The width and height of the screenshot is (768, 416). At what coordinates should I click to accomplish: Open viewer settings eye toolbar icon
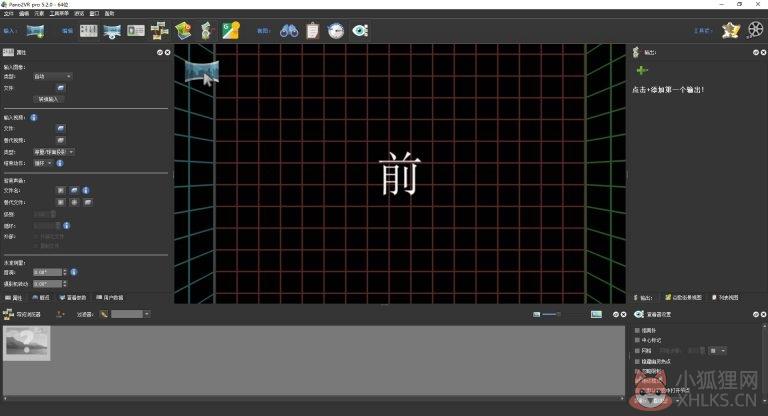(360, 31)
